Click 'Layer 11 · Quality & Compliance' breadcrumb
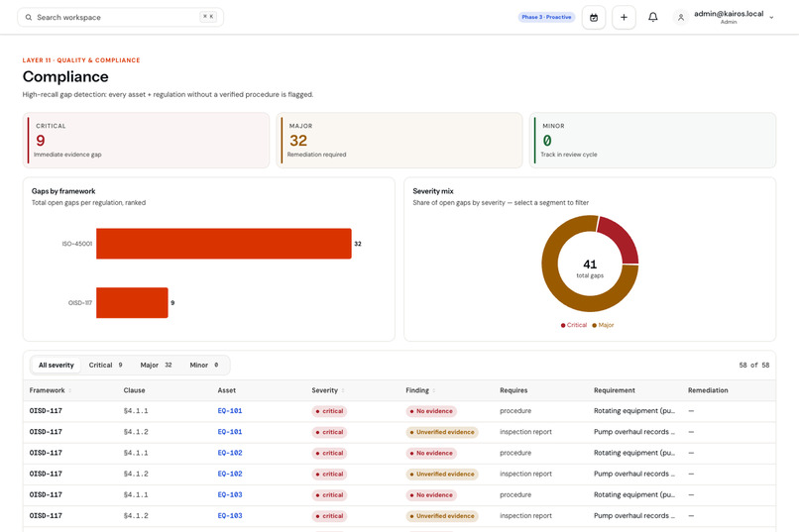Viewport: 799px width, 532px height. click(x=81, y=60)
